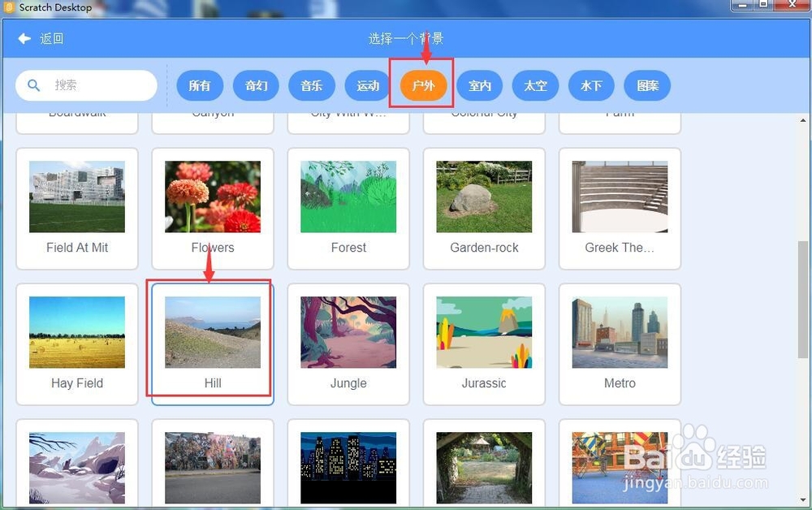
Task: Click the 返回 back link text
Action: [x=51, y=38]
